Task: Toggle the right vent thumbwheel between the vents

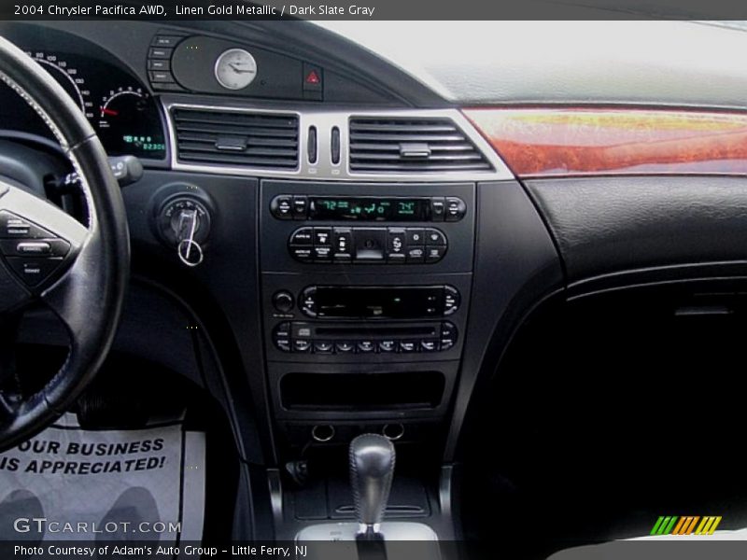Action: click(x=335, y=144)
